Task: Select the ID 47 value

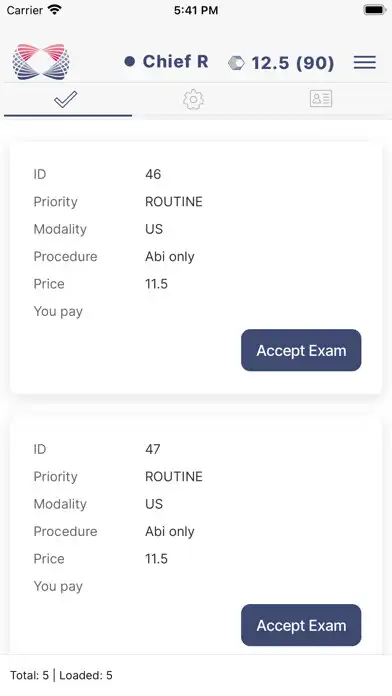Action: 153,449
